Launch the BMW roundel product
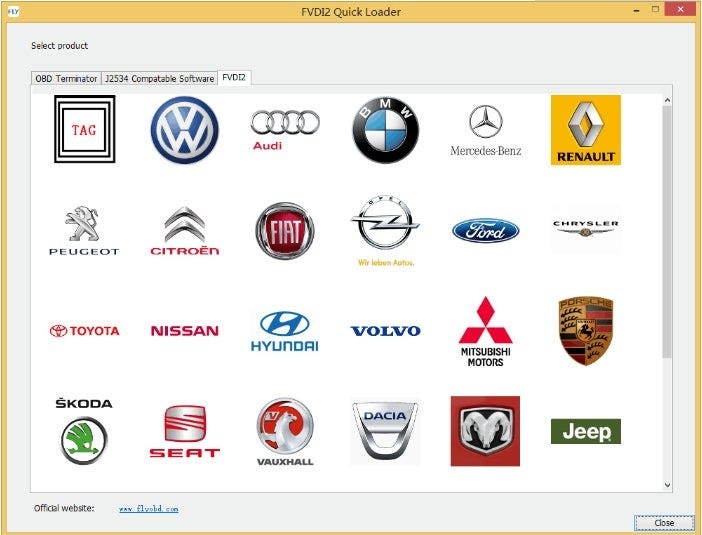 385,130
